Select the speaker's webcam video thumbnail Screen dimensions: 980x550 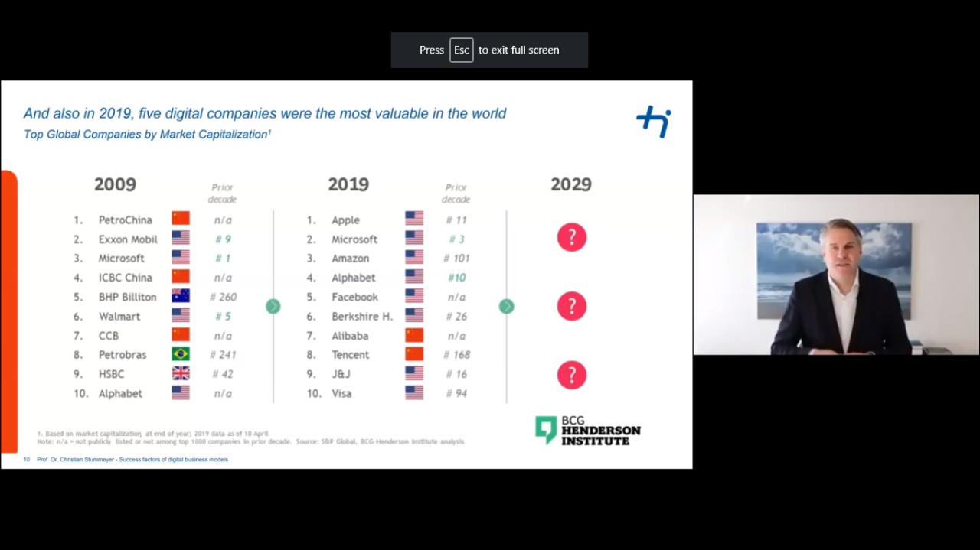click(x=836, y=275)
